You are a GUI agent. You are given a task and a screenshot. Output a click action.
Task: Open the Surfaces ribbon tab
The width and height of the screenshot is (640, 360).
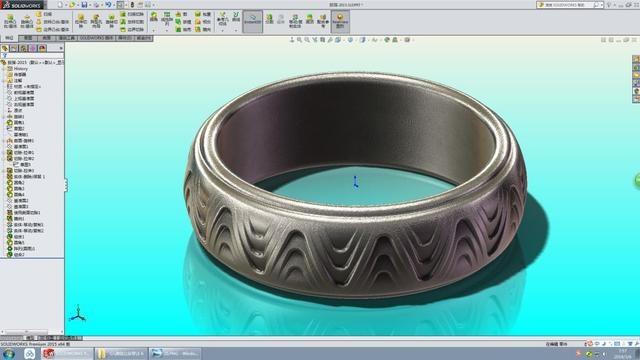coord(46,38)
